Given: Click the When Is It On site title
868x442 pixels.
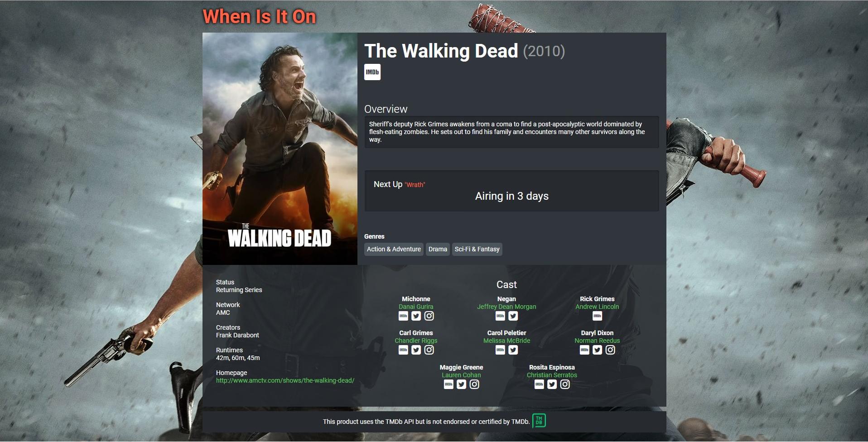Looking at the screenshot, I should 259,17.
